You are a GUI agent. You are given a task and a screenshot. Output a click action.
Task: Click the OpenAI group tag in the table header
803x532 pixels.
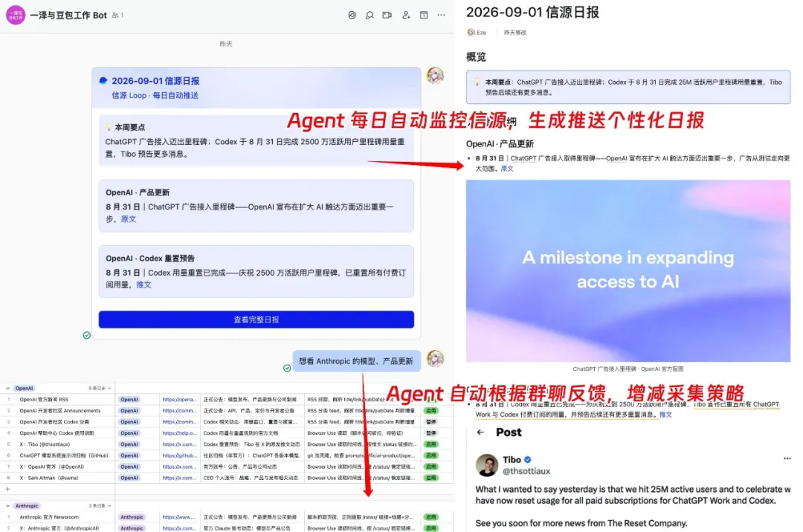coord(24,389)
